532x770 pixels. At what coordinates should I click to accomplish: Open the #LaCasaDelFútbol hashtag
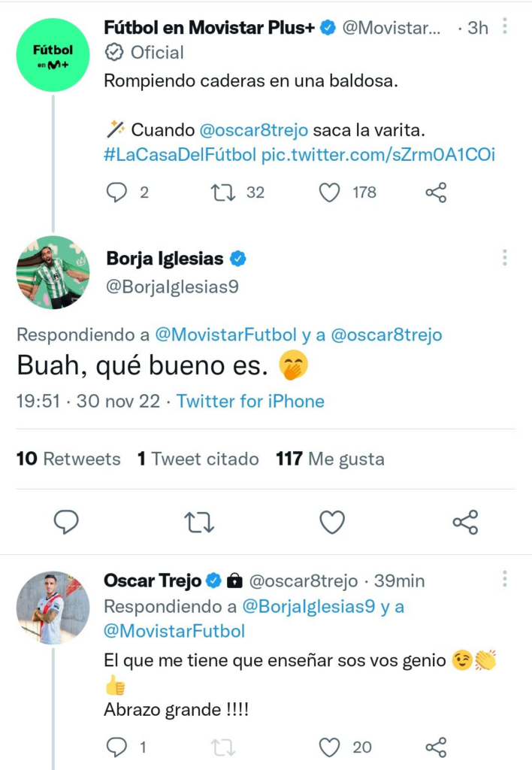point(180,155)
